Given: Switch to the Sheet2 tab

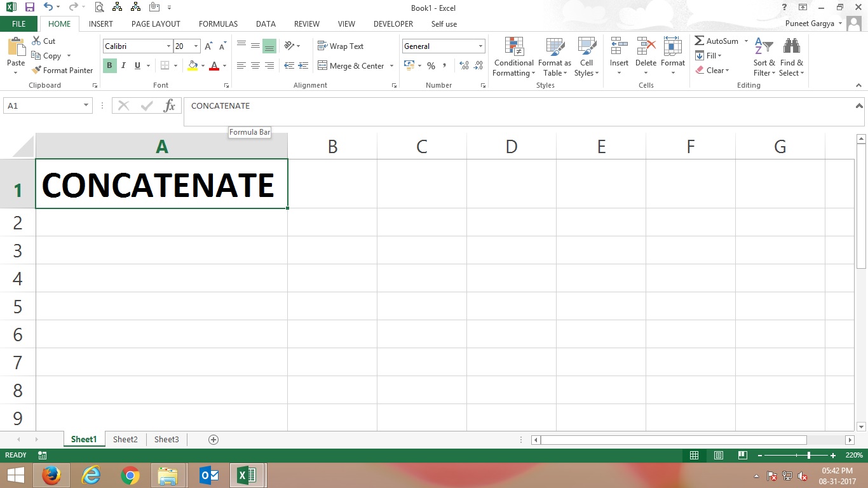Looking at the screenshot, I should 125,439.
